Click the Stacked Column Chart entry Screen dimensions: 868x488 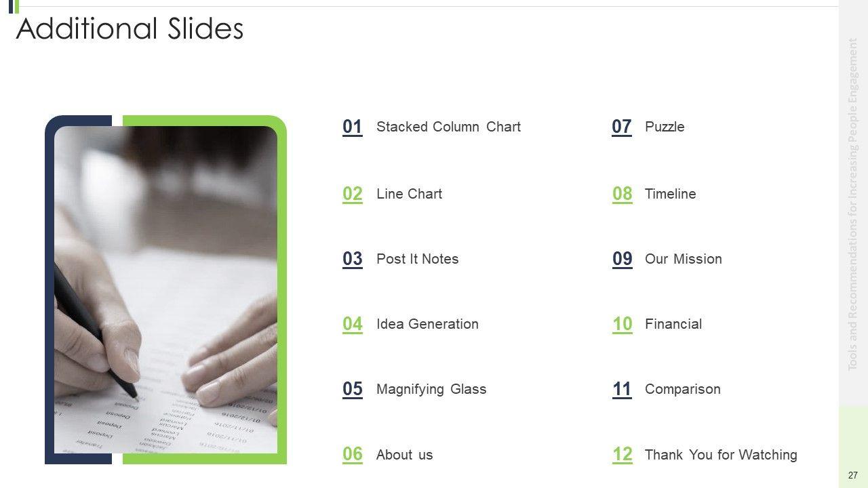tap(448, 127)
